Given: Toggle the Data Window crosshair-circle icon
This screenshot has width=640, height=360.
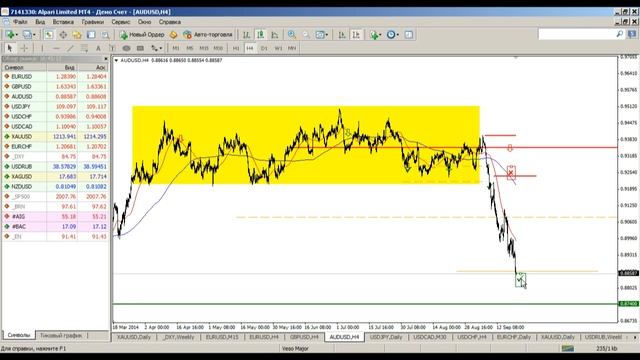Looking at the screenshot, I should tap(63, 35).
